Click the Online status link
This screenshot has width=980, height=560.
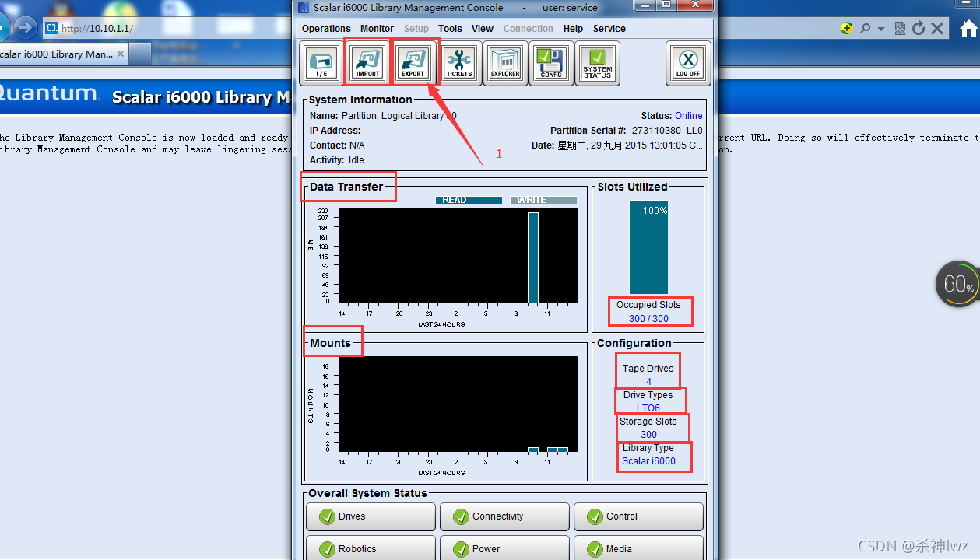pyautogui.click(x=688, y=116)
